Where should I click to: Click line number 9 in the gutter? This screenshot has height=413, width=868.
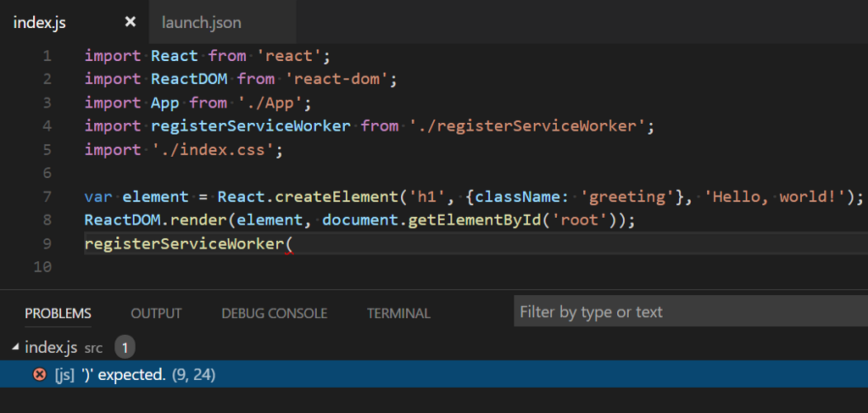pyautogui.click(x=47, y=244)
